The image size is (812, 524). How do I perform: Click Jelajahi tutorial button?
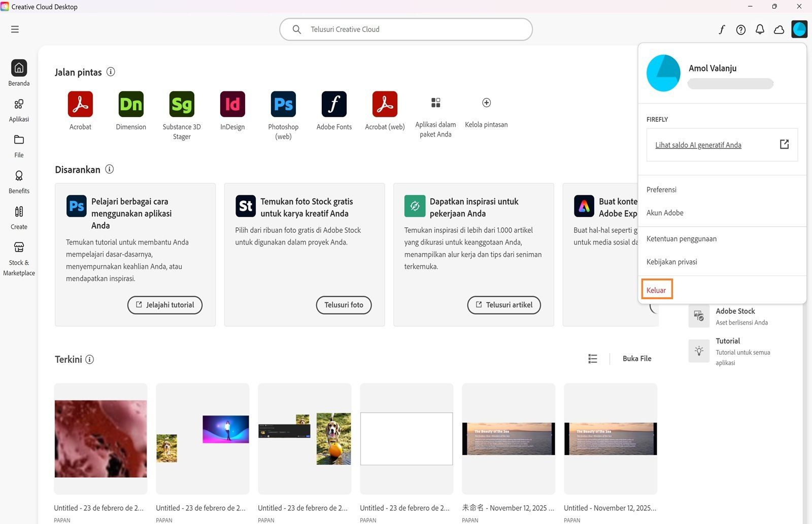[165, 305]
